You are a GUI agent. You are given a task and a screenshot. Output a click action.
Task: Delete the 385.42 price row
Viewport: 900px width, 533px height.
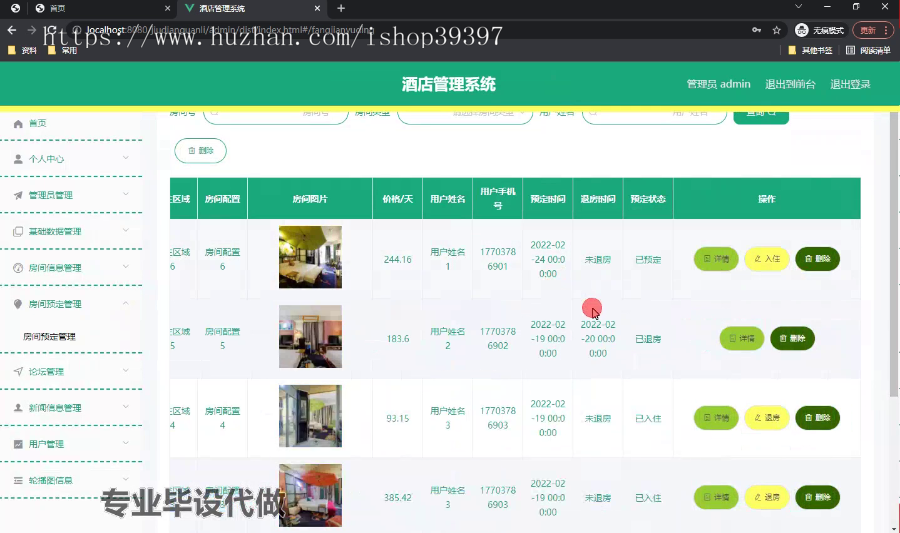click(817, 497)
